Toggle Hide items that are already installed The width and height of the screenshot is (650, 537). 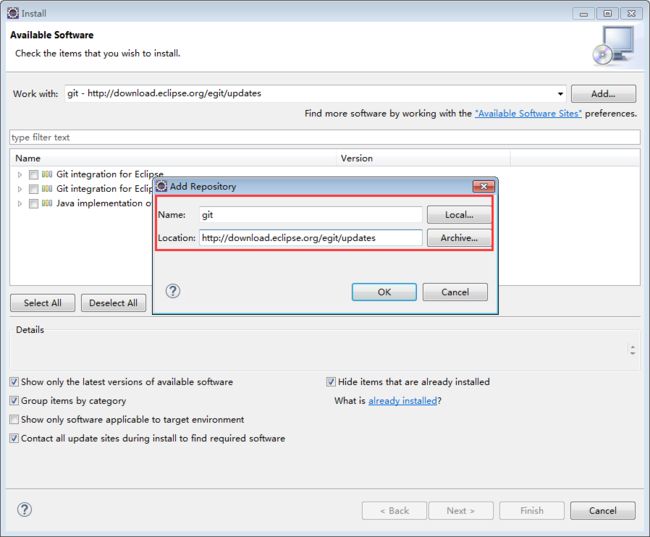[331, 382]
